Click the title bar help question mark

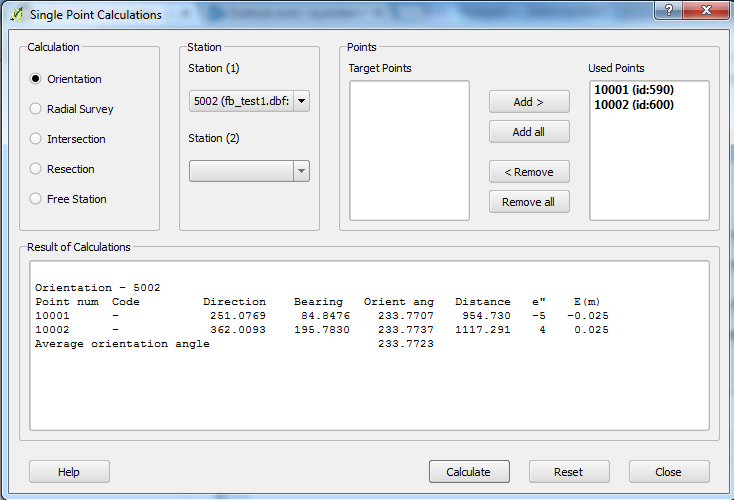[x=665, y=9]
